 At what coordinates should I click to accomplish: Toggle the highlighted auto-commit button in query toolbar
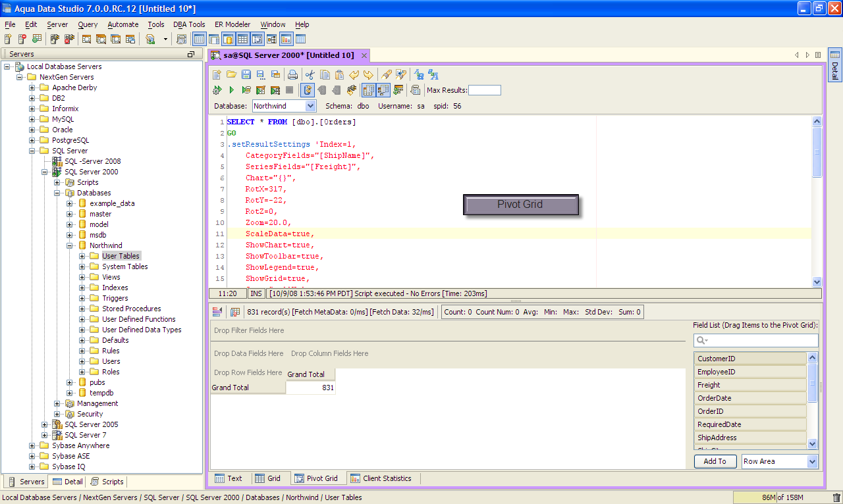pos(307,90)
